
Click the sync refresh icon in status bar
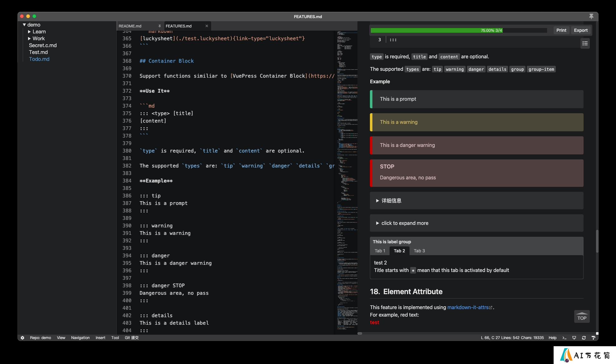584,338
